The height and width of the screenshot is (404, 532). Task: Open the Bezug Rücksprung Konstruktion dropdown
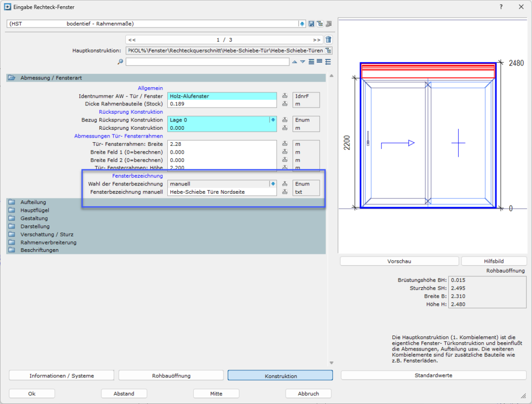[272, 120]
